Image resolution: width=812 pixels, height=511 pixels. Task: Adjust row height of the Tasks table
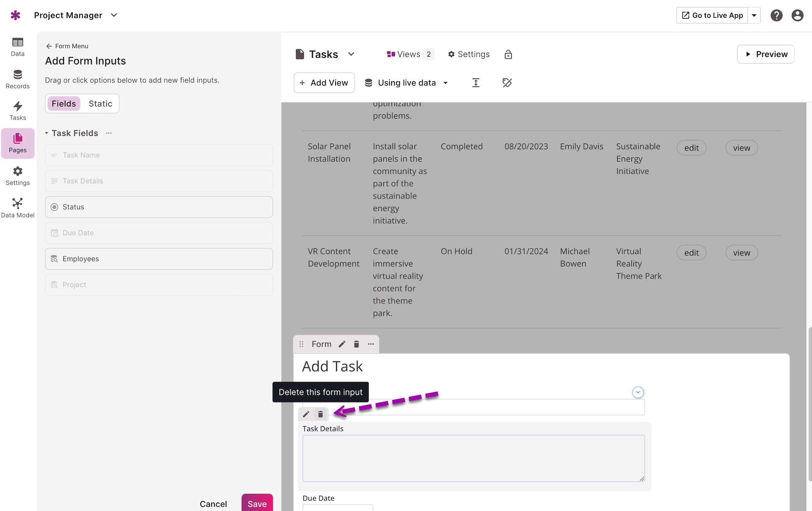coord(476,83)
